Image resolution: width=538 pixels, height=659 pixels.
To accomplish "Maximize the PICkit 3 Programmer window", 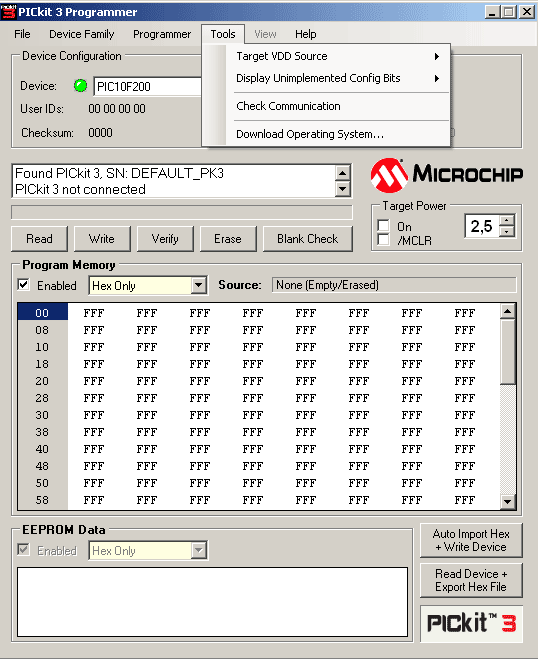I will (509, 12).
